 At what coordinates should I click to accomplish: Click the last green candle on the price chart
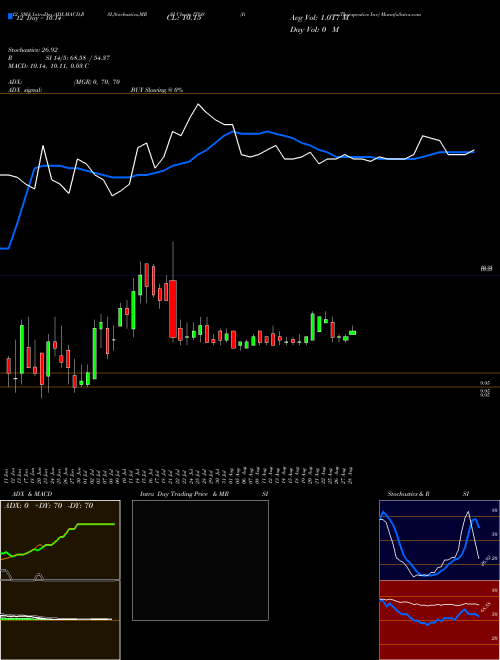coord(353,333)
